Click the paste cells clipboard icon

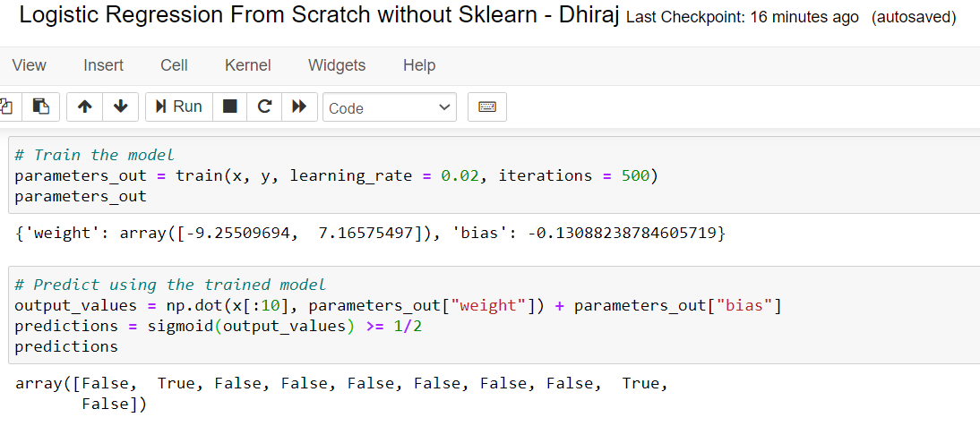pos(40,106)
